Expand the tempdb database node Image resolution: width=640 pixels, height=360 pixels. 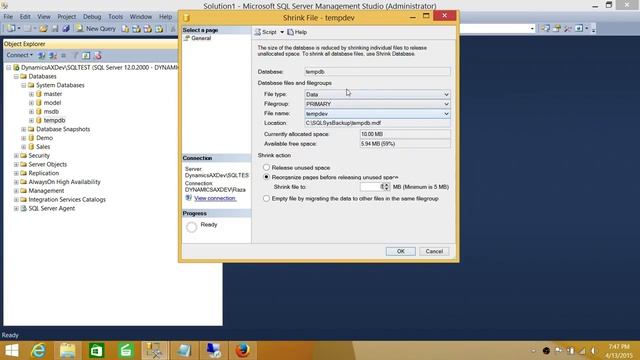(x=31, y=120)
